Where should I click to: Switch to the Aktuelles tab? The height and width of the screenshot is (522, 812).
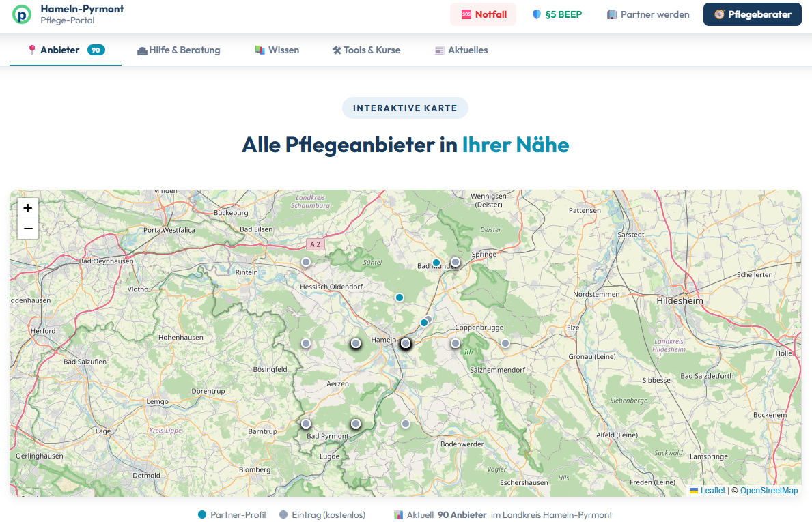[467, 50]
